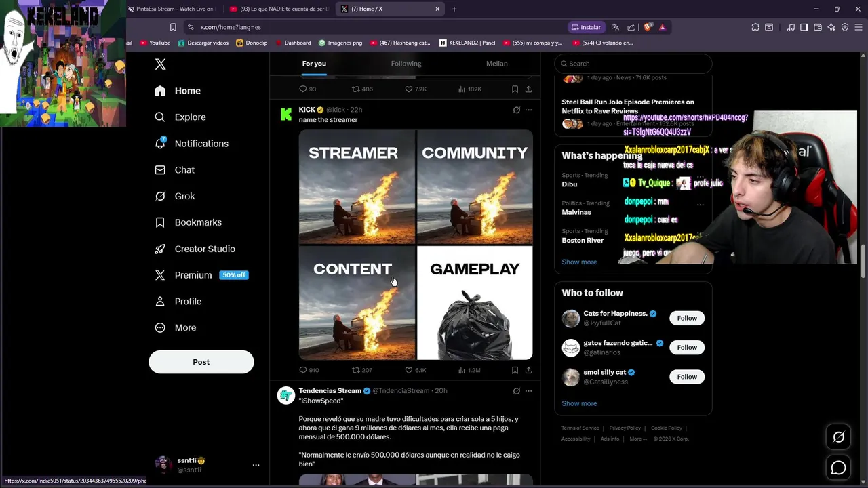This screenshot has height=488, width=868.
Task: Switch to the For you tab
Action: pos(314,64)
